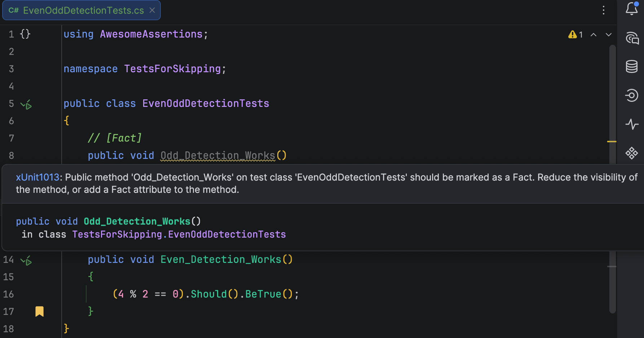This screenshot has width=644, height=338.
Task: Go to previous highlighted error arrow
Action: pyautogui.click(x=594, y=35)
